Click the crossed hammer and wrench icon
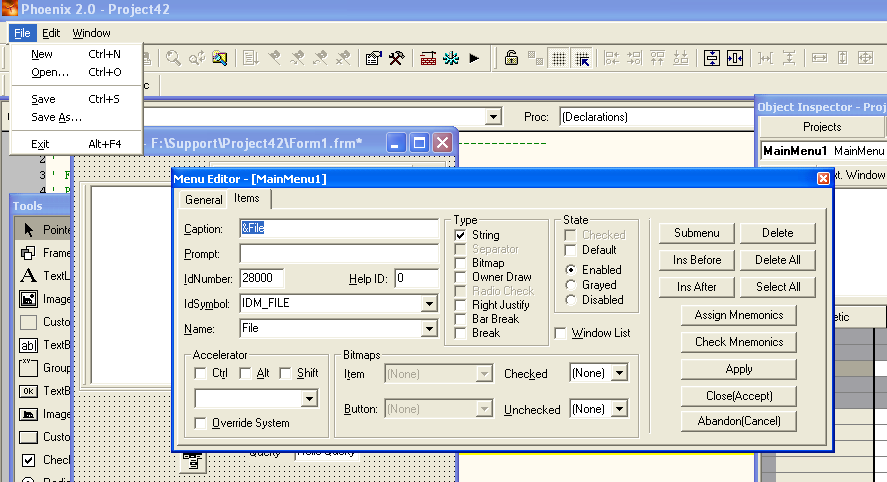 point(397,58)
